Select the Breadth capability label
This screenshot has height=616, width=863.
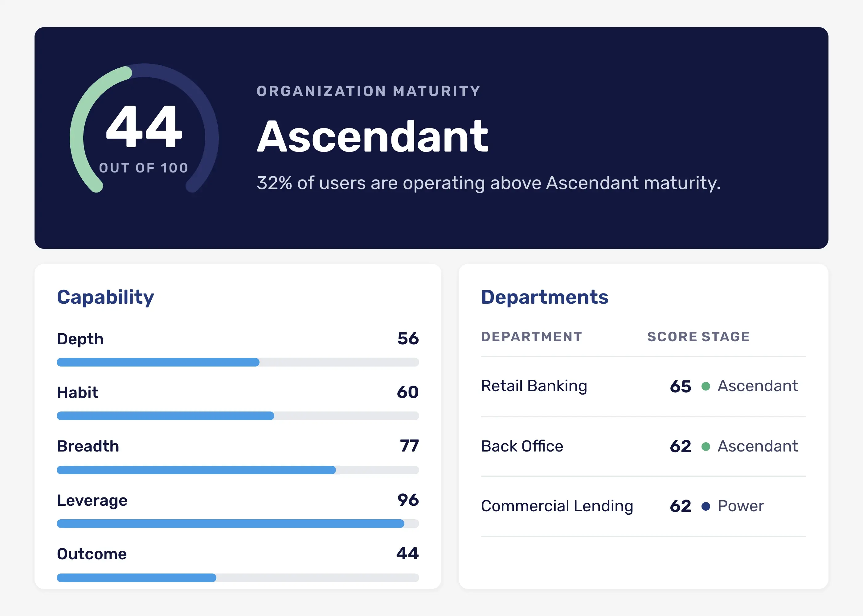[x=88, y=447]
